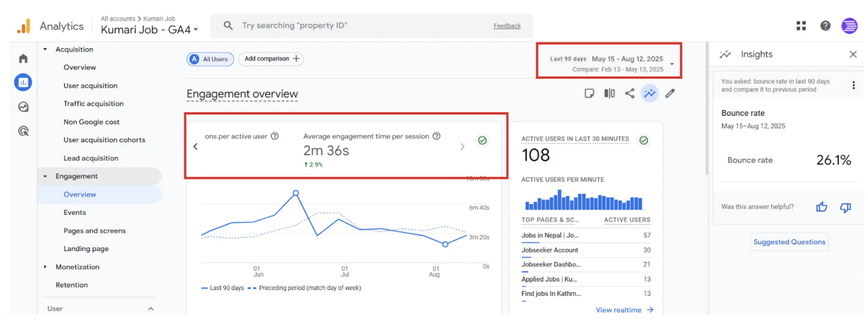
Task: Open the Explore icon in sidebar
Action: click(x=23, y=107)
